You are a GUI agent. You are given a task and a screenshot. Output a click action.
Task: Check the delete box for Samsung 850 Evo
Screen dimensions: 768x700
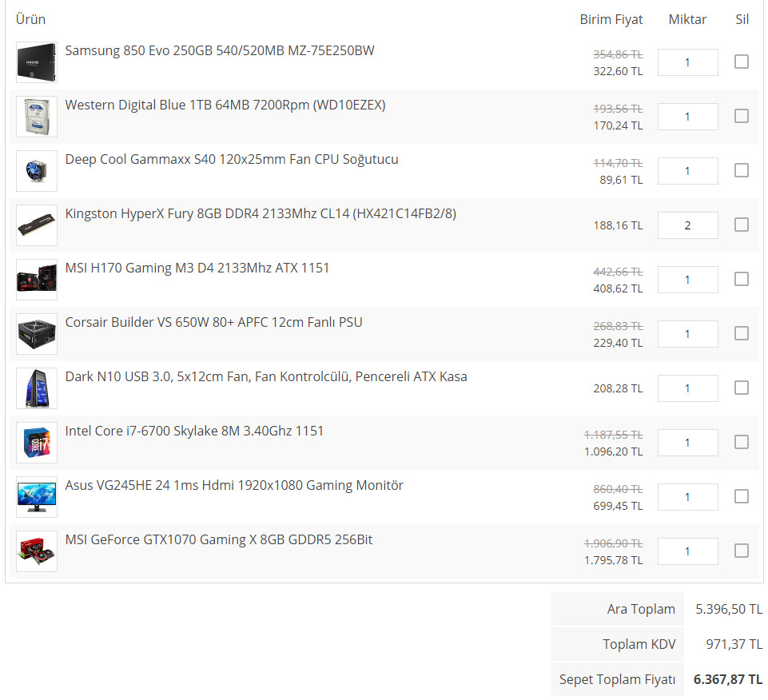pos(742,62)
